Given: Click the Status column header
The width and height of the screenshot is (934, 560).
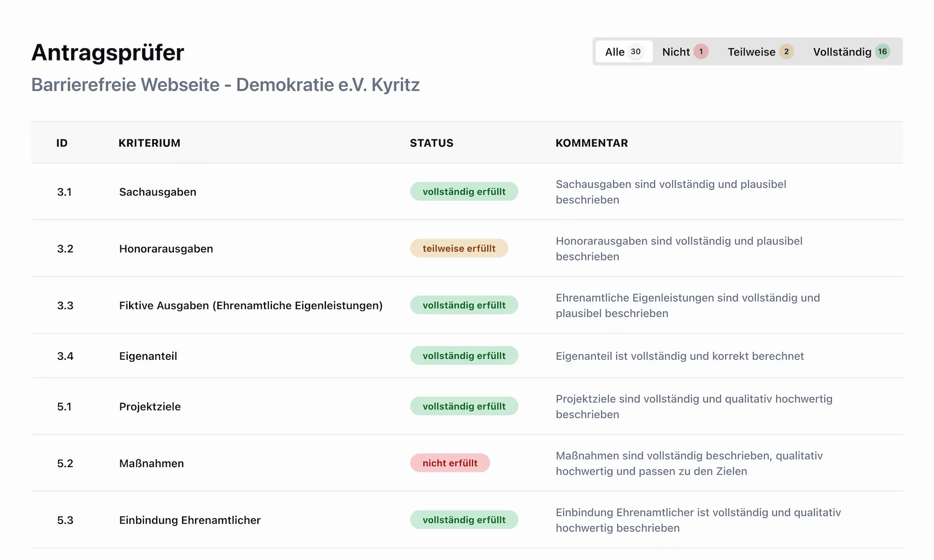Looking at the screenshot, I should click(x=431, y=143).
